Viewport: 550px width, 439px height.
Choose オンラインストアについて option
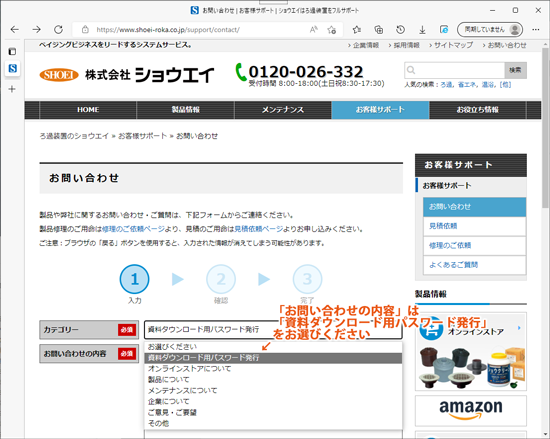click(x=273, y=369)
